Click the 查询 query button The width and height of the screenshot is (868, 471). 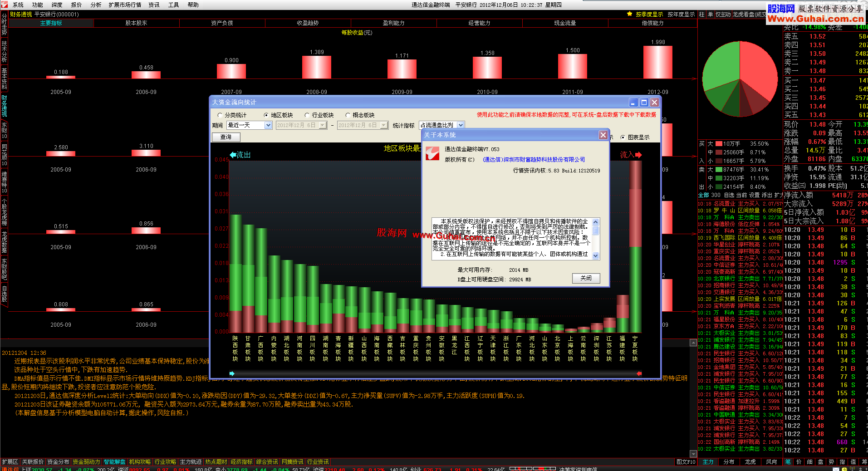pyautogui.click(x=226, y=137)
